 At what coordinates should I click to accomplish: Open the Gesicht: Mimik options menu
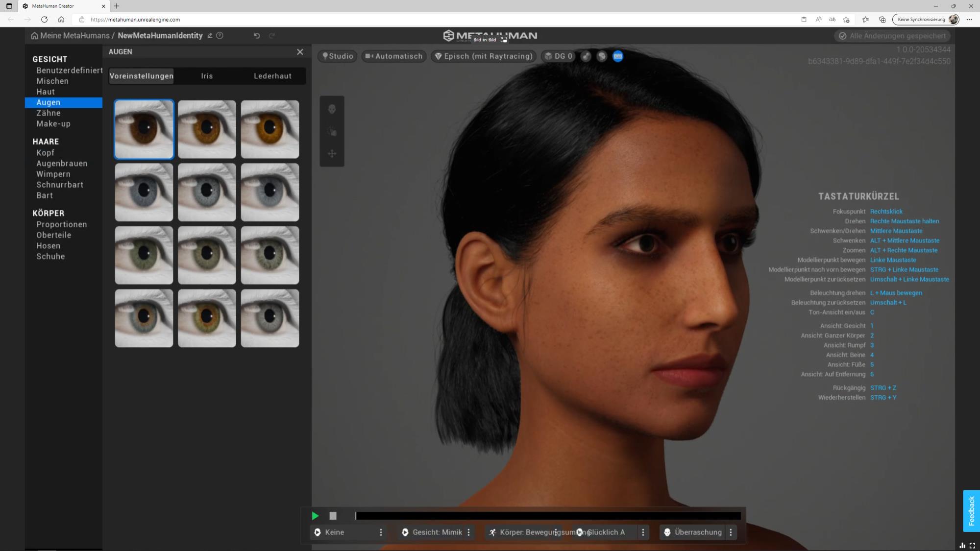click(x=468, y=532)
